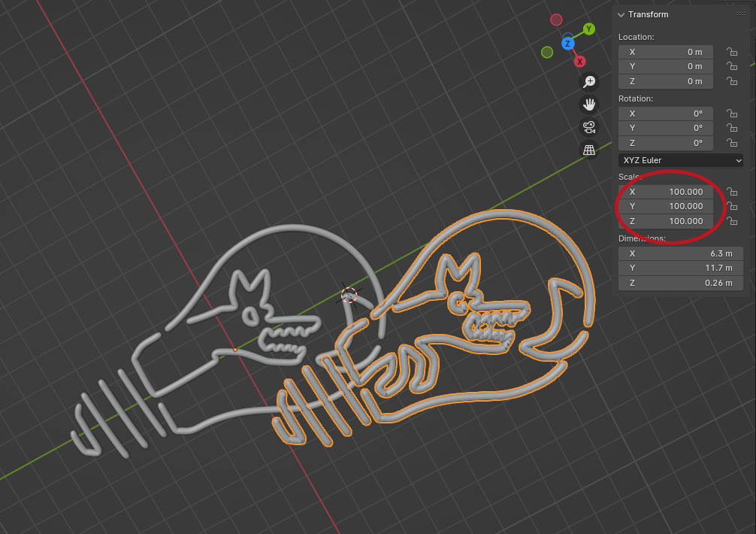
Task: Click the blue Z axis on gizmo
Action: [x=568, y=44]
